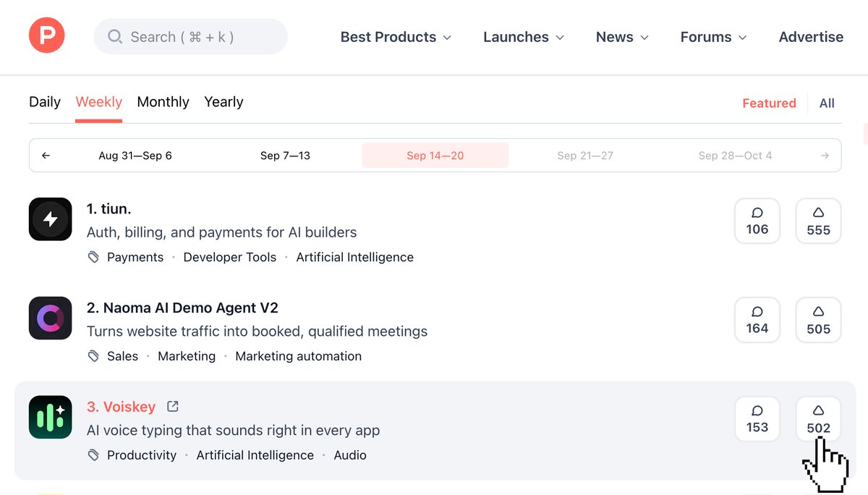This screenshot has width=868, height=495.
Task: Expand the News dropdown
Action: pyautogui.click(x=622, y=37)
